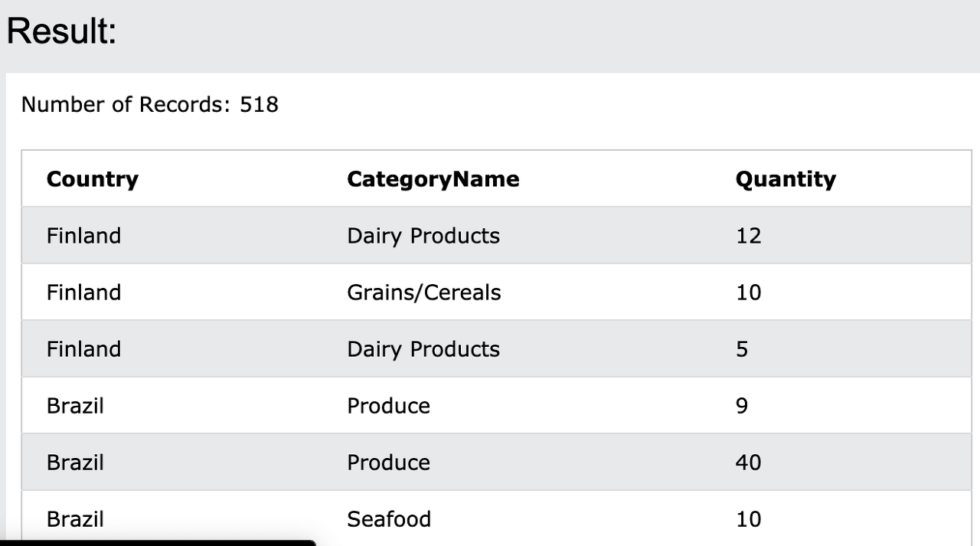Viewport: 980px width, 546px height.
Task: Select the Dairy Products cell with quantity 5
Action: (423, 349)
